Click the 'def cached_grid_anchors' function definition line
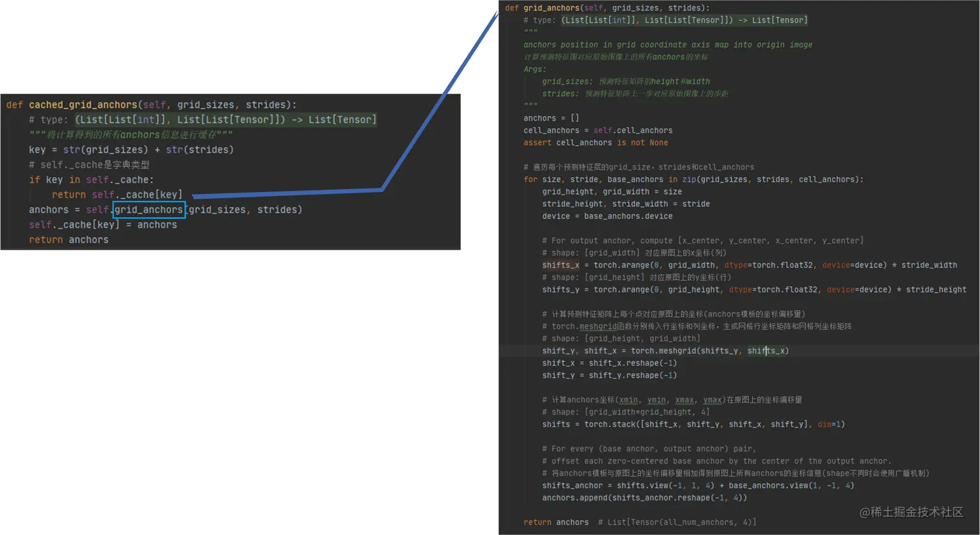This screenshot has height=535, width=980. (151, 104)
